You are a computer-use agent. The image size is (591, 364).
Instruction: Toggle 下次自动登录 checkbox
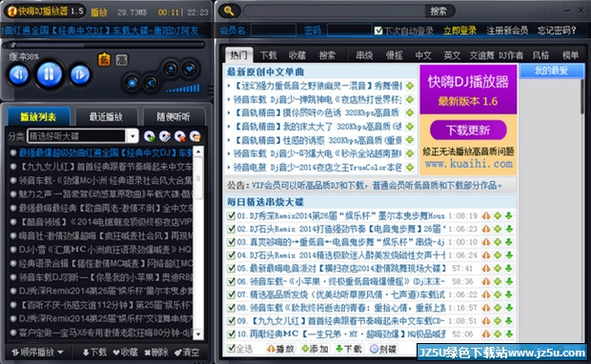(378, 30)
